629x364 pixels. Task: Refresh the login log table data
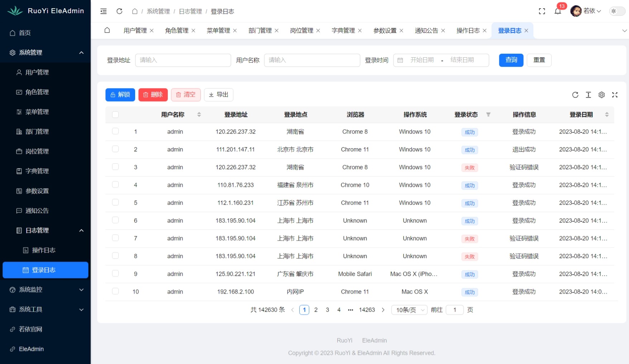pyautogui.click(x=575, y=94)
